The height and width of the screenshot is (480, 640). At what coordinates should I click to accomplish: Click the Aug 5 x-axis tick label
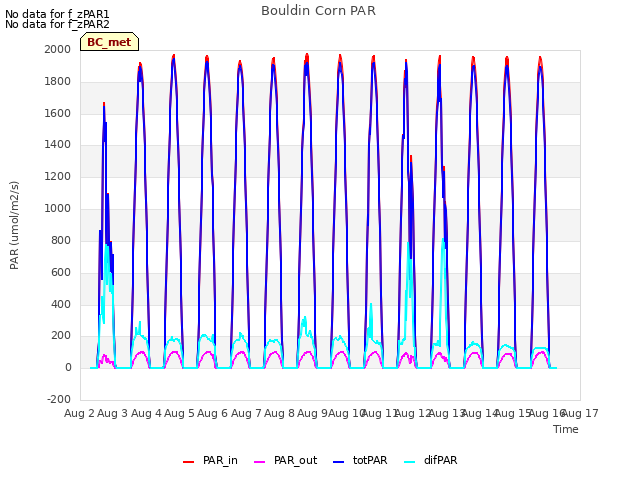[x=180, y=413]
